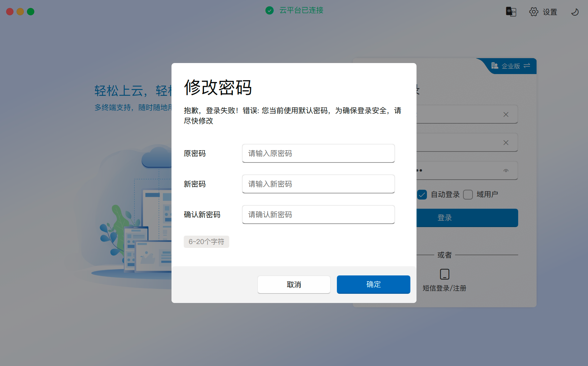
Task: Open settings via the gear icon
Action: click(x=533, y=12)
